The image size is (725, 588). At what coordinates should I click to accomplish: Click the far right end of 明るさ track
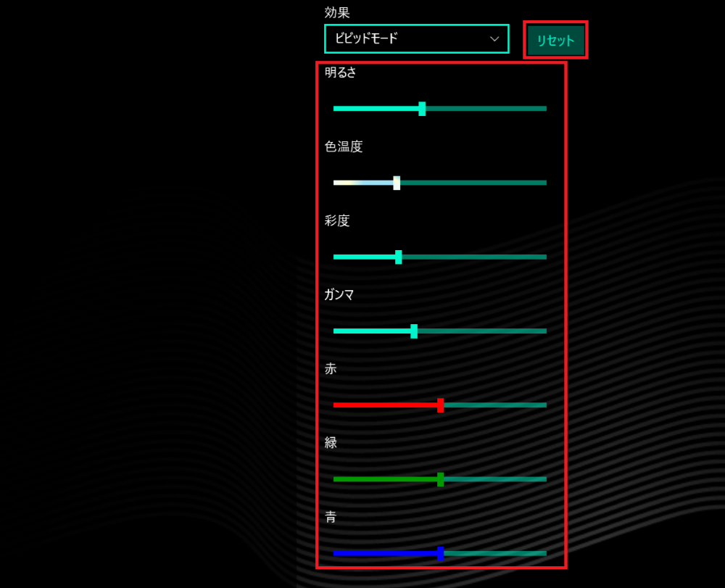544,109
